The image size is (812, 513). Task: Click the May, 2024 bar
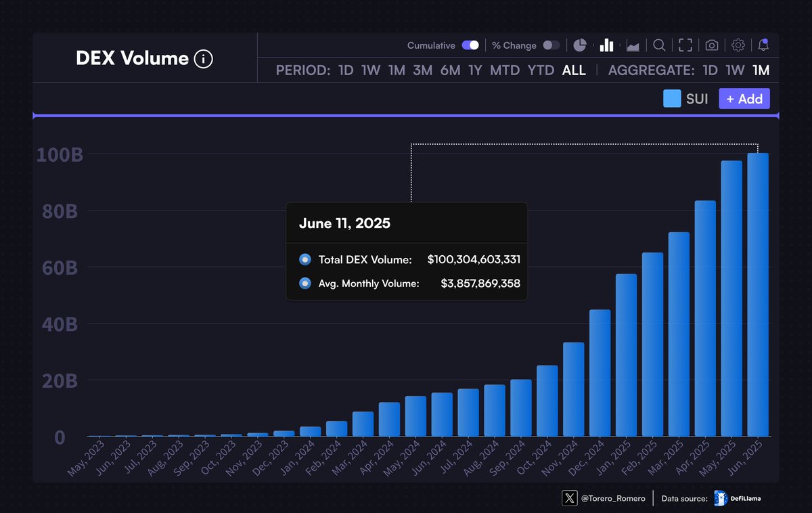pyautogui.click(x=415, y=416)
